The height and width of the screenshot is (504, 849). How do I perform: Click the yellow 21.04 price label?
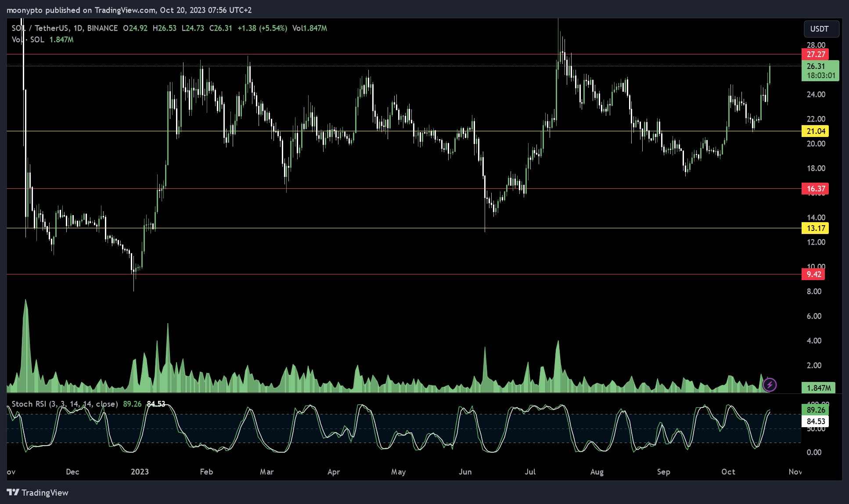(x=815, y=131)
